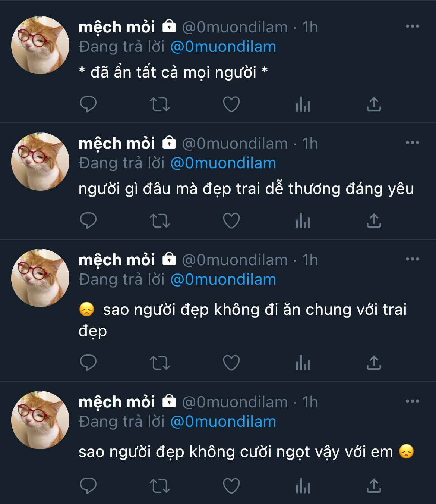Screen dimensions: 436x504
Task: Open more options on the first tweet
Action: coord(412,26)
